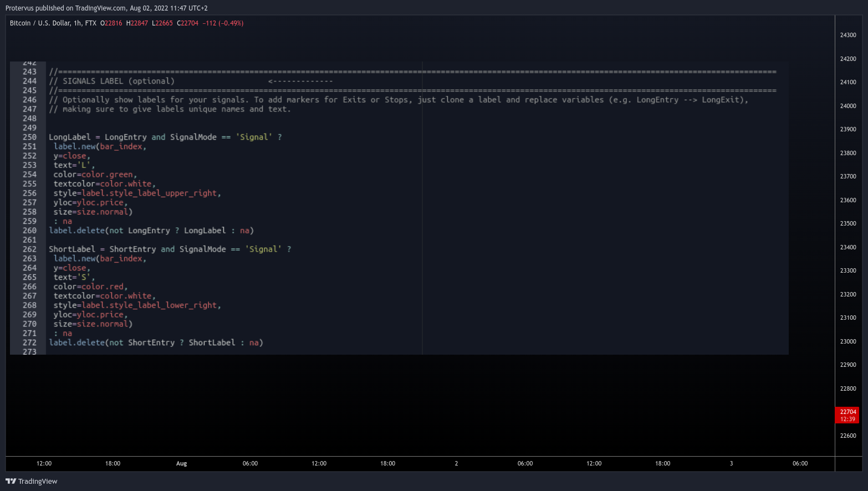The width and height of the screenshot is (868, 491).
Task: Click the '// SIGNALS LABEL (optional)' comment
Action: coord(112,81)
